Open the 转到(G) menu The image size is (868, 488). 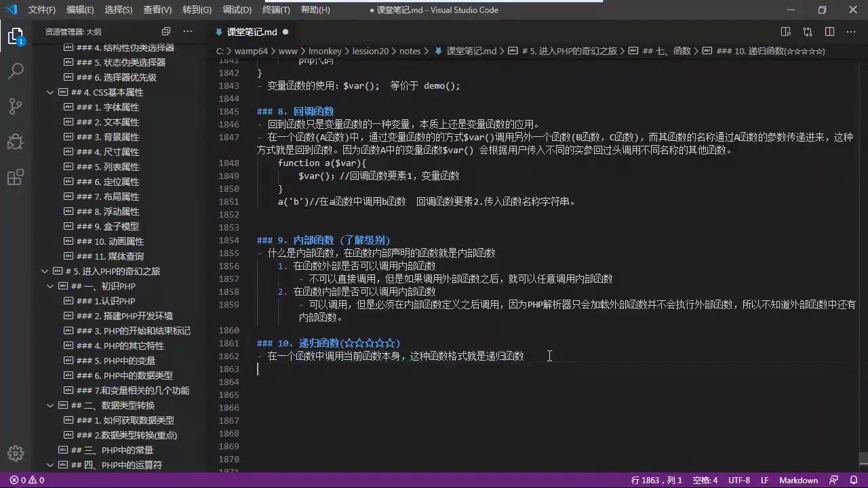coord(197,9)
